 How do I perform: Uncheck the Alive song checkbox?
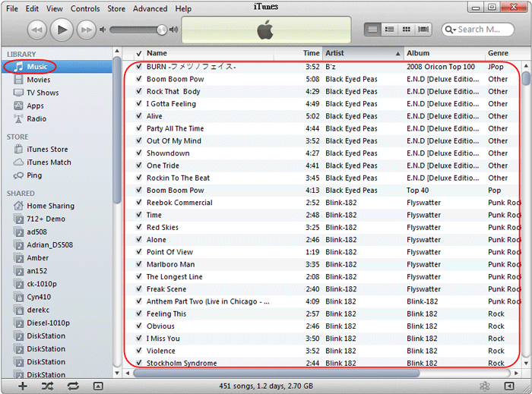pyautogui.click(x=139, y=116)
